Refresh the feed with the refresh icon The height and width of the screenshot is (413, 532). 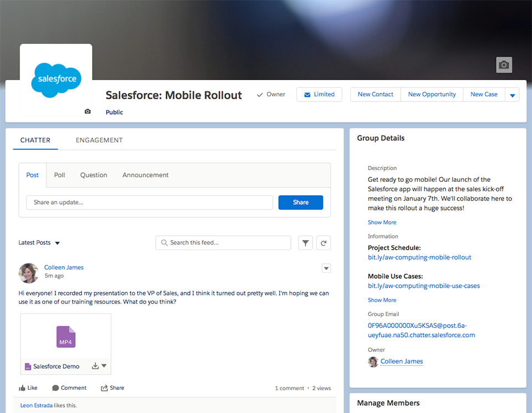point(324,243)
